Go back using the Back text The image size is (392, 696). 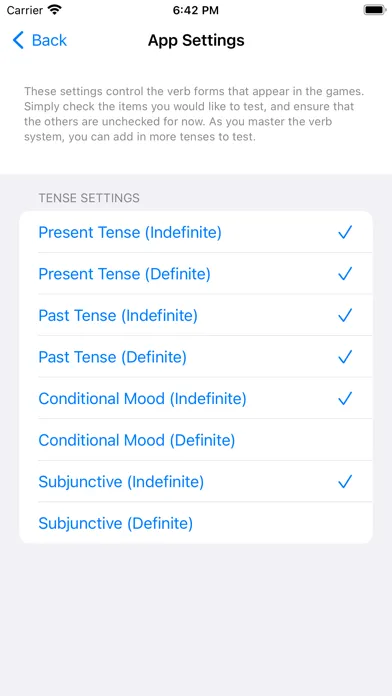pos(49,40)
